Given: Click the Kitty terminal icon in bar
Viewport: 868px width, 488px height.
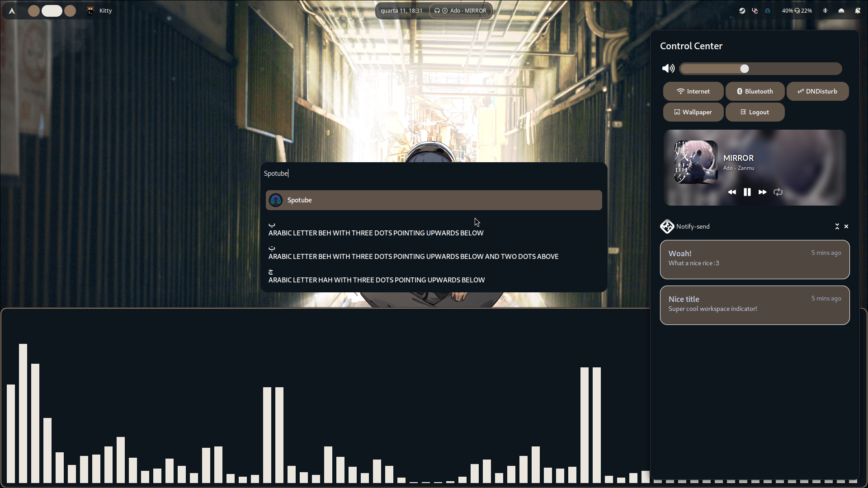Looking at the screenshot, I should (x=90, y=11).
